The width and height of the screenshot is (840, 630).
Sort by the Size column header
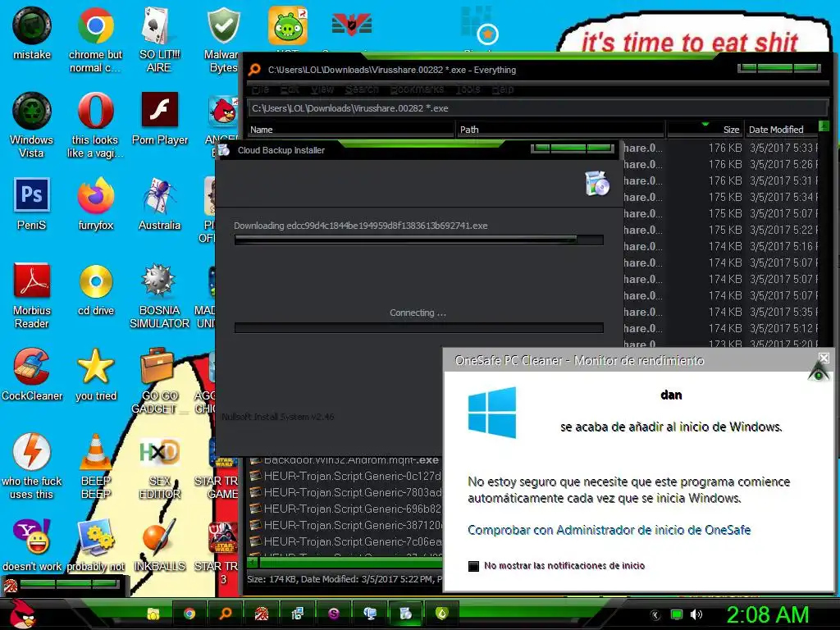705,129
